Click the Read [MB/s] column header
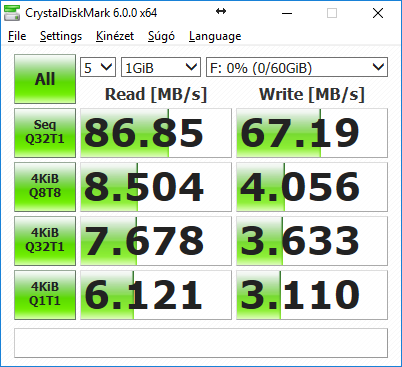 click(x=156, y=94)
